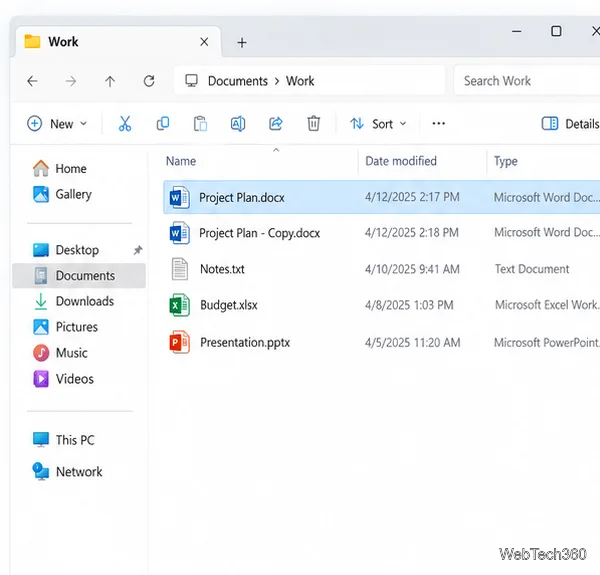Refresh the current folder view
Screen dimensions: 600x575
pyautogui.click(x=149, y=81)
